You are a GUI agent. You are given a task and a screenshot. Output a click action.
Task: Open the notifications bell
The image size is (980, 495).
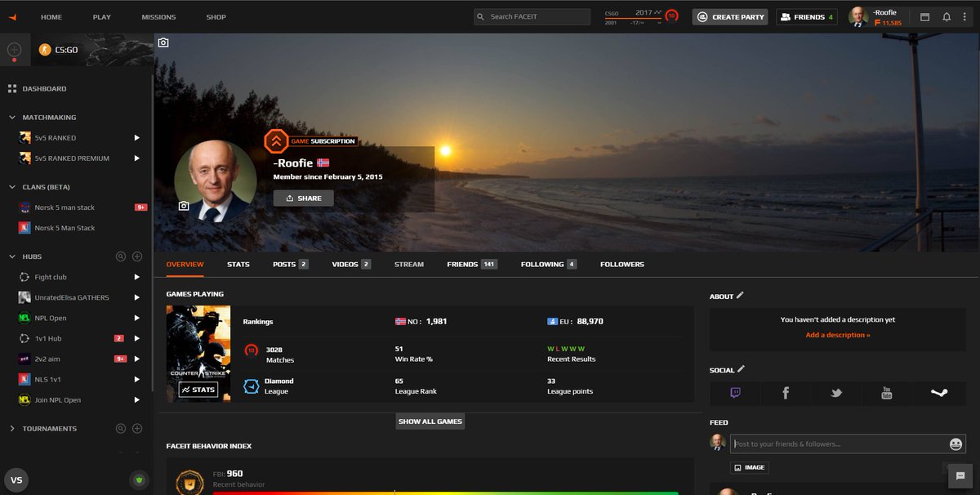point(947,16)
